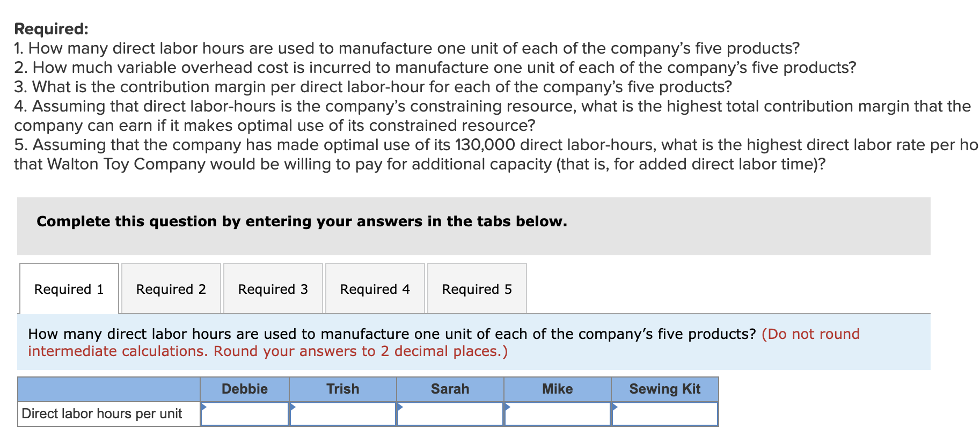Image resolution: width=980 pixels, height=429 pixels.
Task: Click the blue marker in Trish's input cell
Action: [x=291, y=408]
